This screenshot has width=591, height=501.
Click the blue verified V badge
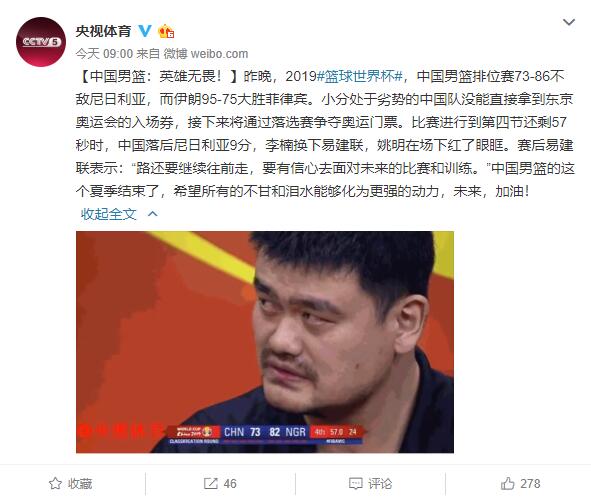tap(144, 31)
